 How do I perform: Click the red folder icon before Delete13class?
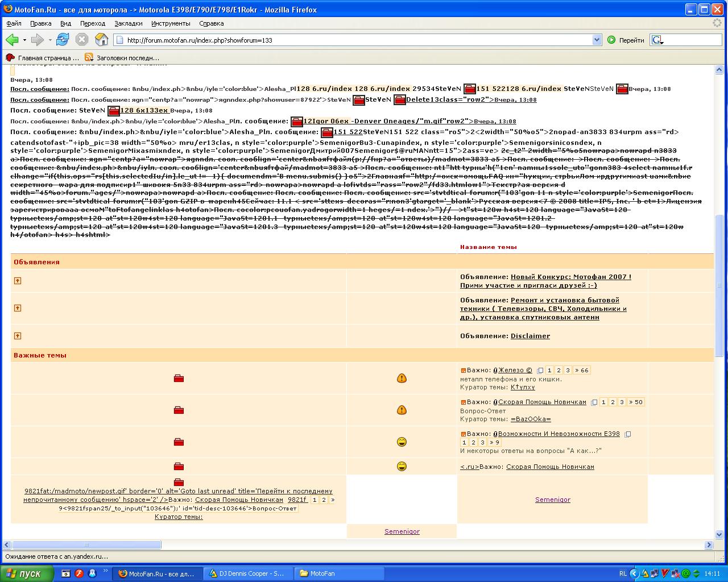(400, 100)
